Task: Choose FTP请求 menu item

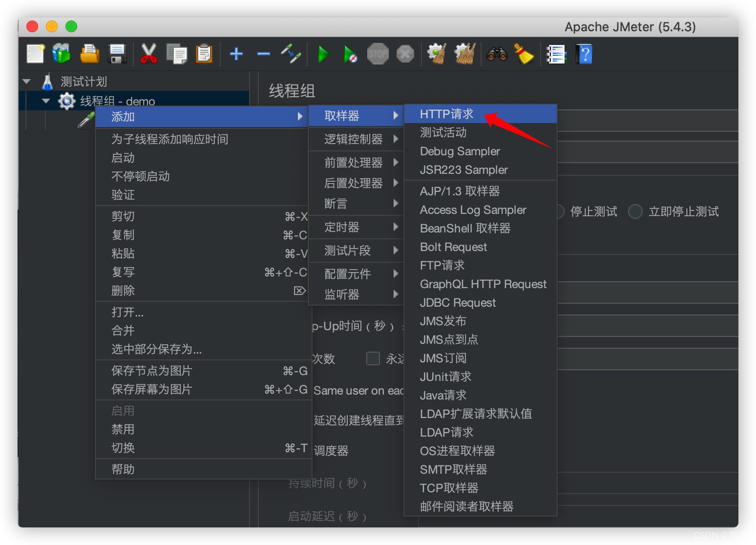Action: click(481, 266)
